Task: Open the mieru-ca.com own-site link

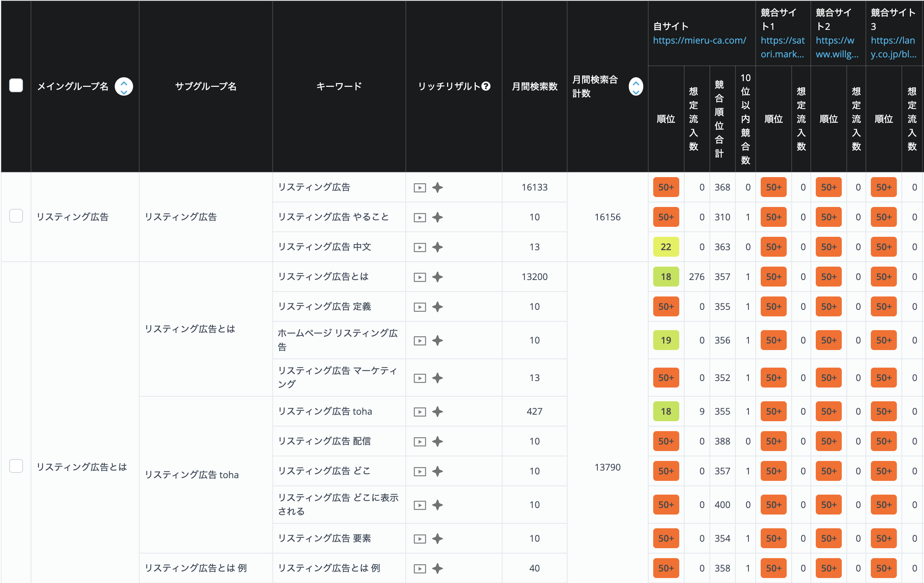Action: coord(699,40)
